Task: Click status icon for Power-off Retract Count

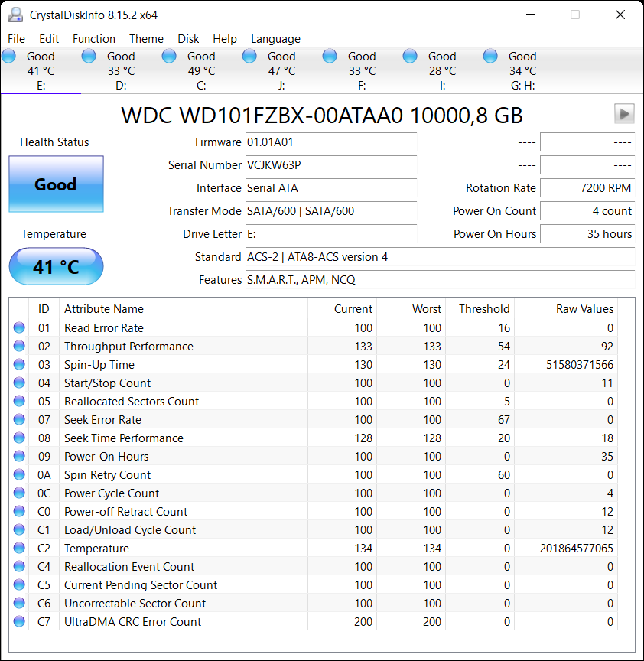Action: coord(19,511)
